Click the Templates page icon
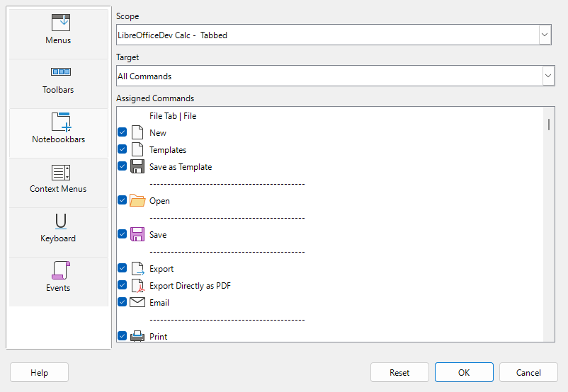568x392 pixels. [137, 149]
